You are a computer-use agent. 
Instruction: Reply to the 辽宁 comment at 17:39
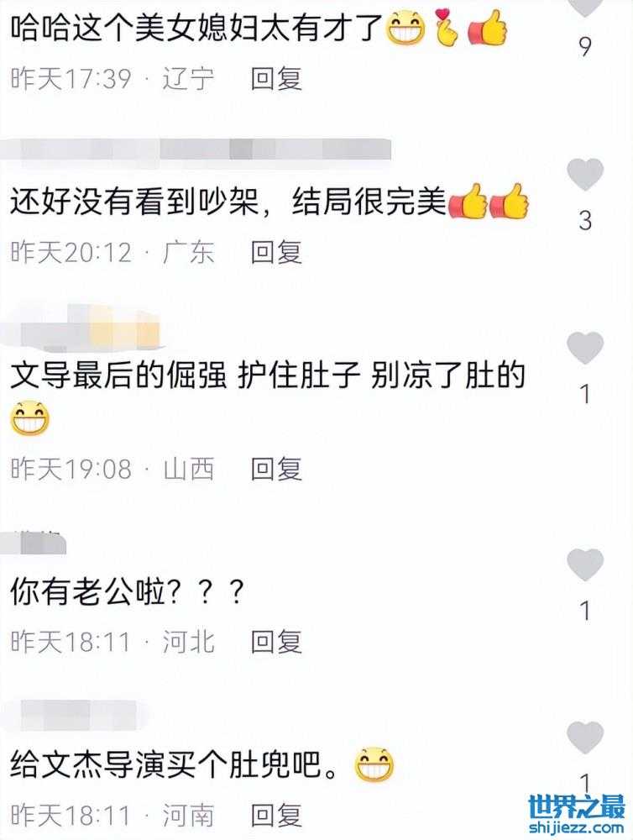(x=276, y=79)
